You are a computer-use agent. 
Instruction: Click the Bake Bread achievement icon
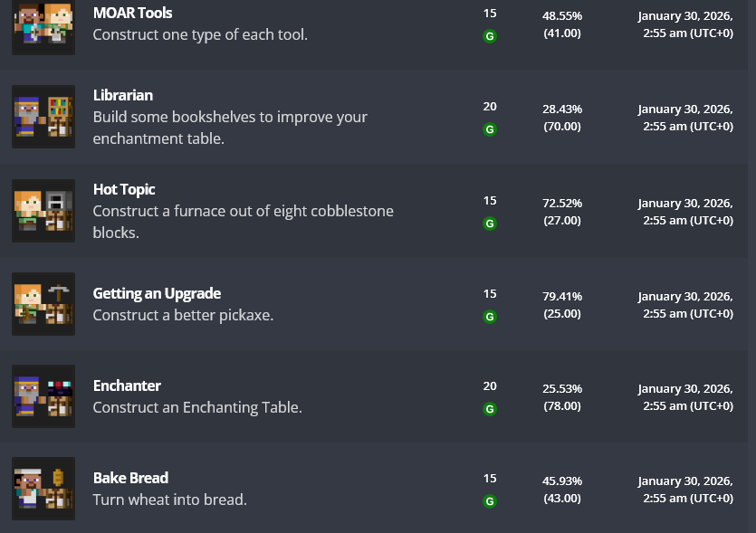click(x=43, y=489)
